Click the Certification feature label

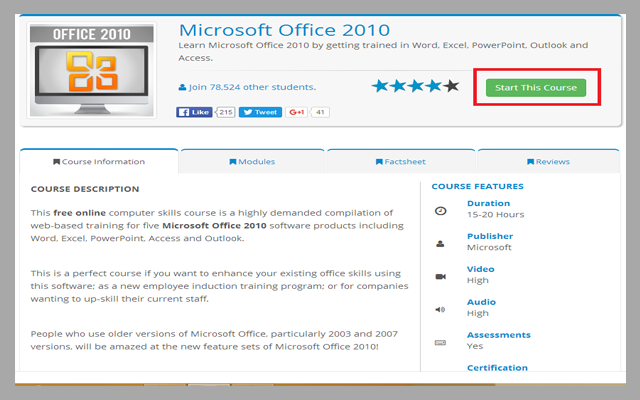[498, 368]
